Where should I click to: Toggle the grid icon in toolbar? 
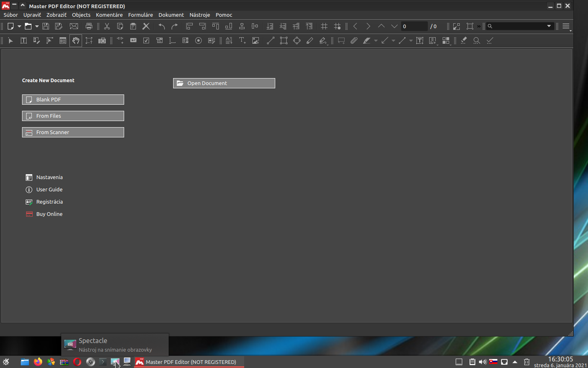(x=324, y=26)
